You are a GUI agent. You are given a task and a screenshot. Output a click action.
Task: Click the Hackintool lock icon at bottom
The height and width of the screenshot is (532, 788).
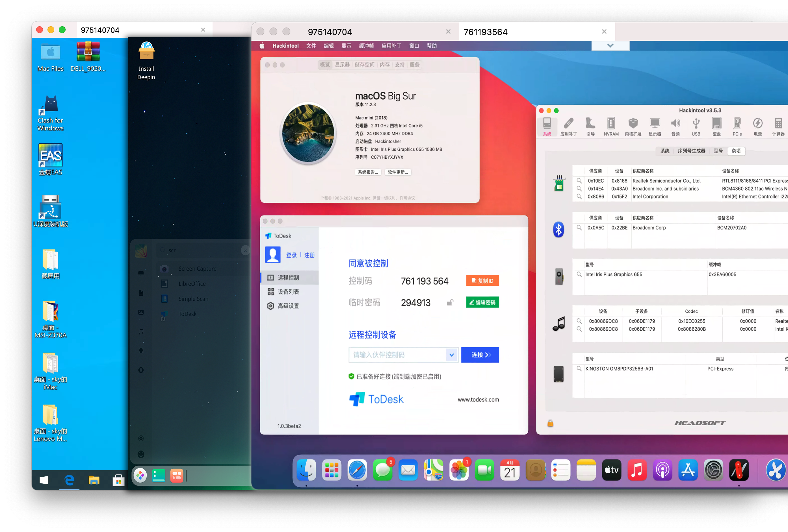click(550, 423)
